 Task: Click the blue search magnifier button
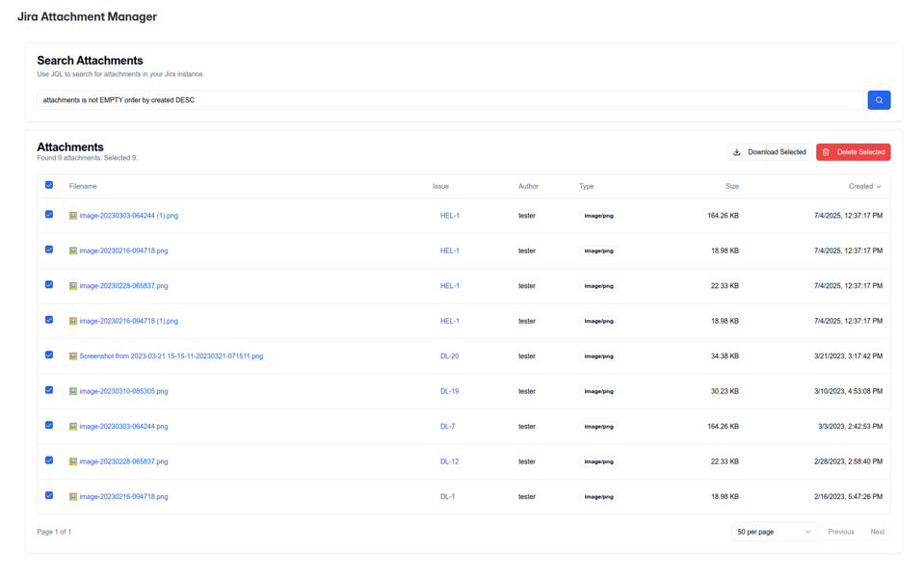click(x=878, y=100)
